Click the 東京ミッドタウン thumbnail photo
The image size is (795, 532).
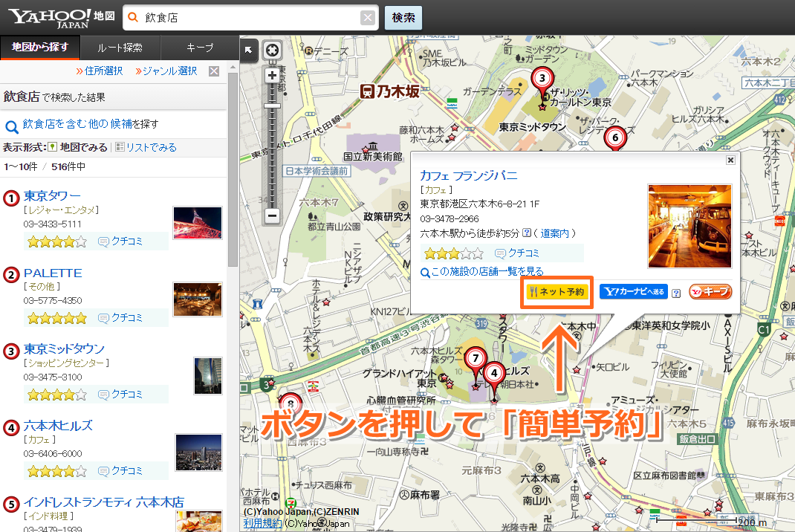208,376
